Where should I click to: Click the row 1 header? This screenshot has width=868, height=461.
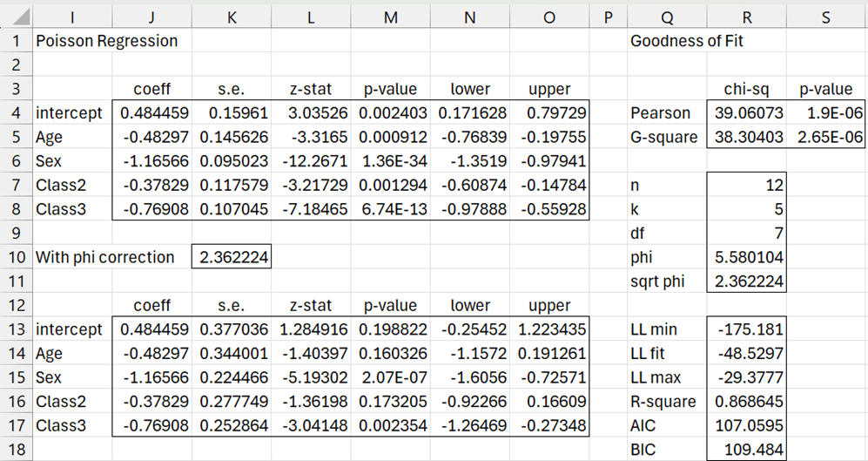(16, 40)
